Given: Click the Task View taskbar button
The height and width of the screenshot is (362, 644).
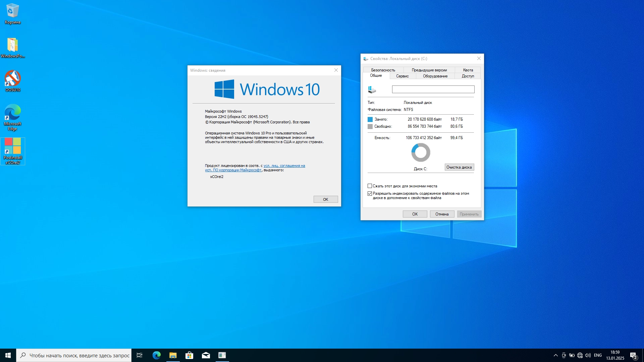Looking at the screenshot, I should (140, 355).
